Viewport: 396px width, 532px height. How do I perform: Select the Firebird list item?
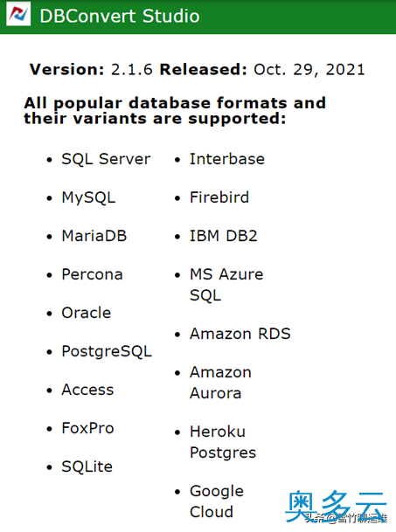click(219, 197)
